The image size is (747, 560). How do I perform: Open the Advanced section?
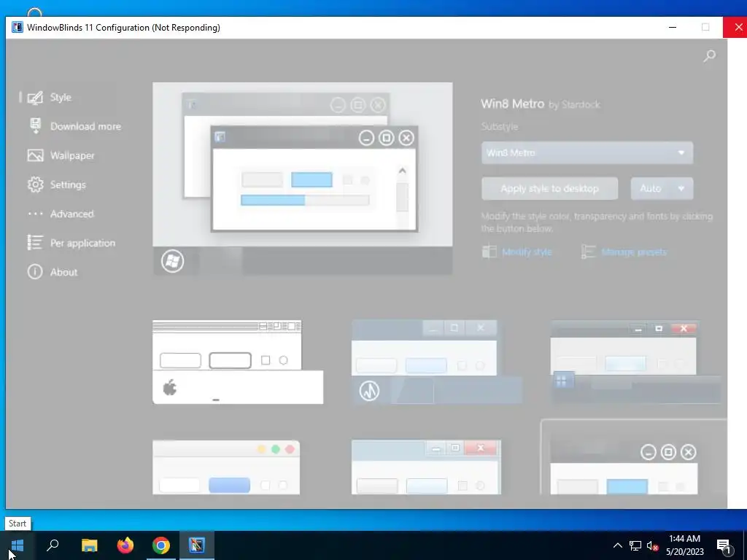point(72,214)
